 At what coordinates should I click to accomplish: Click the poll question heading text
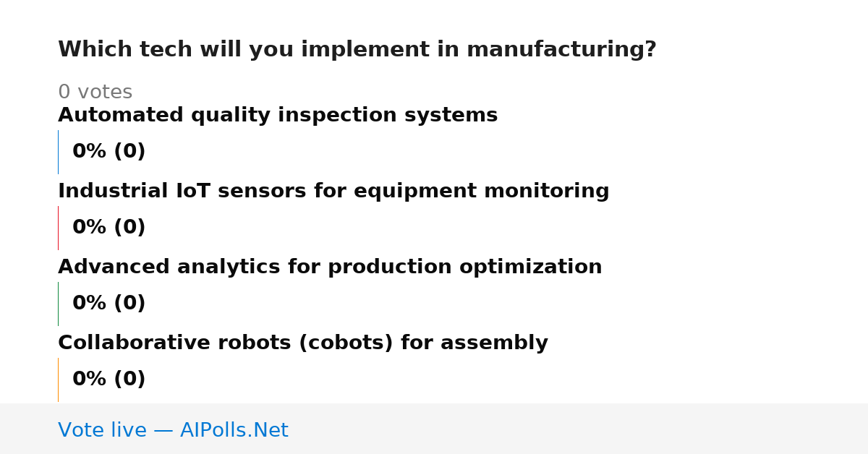[x=357, y=50]
